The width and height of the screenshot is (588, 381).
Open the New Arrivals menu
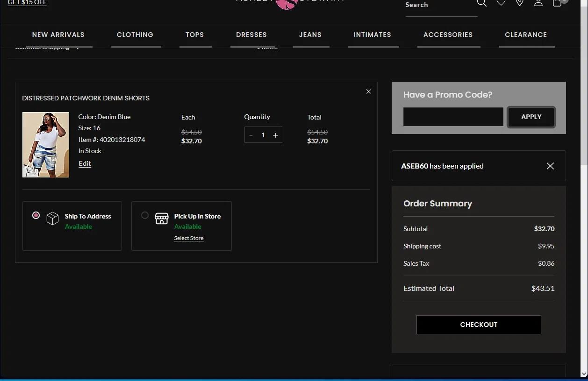pyautogui.click(x=58, y=35)
